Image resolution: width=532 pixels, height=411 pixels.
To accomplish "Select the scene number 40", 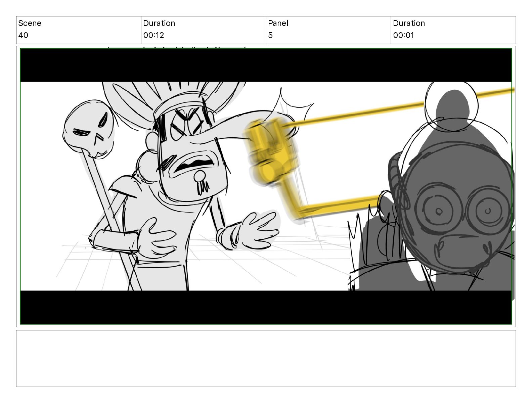I will 23,35.
